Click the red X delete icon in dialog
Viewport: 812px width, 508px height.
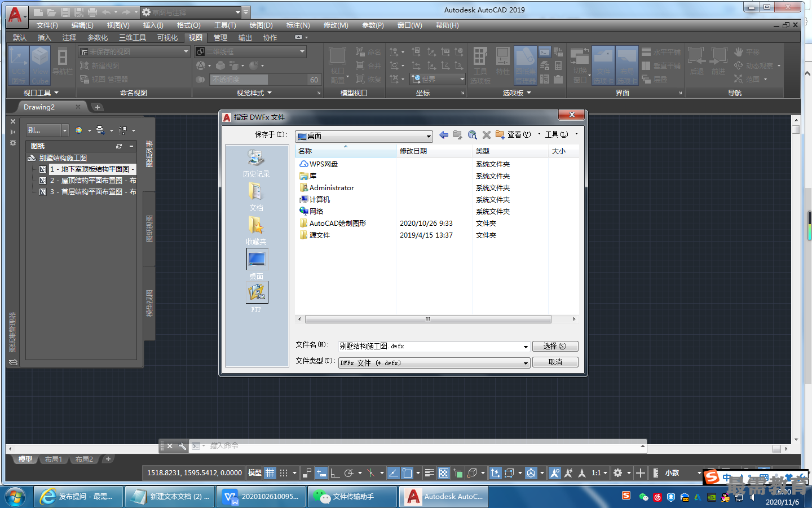[486, 135]
